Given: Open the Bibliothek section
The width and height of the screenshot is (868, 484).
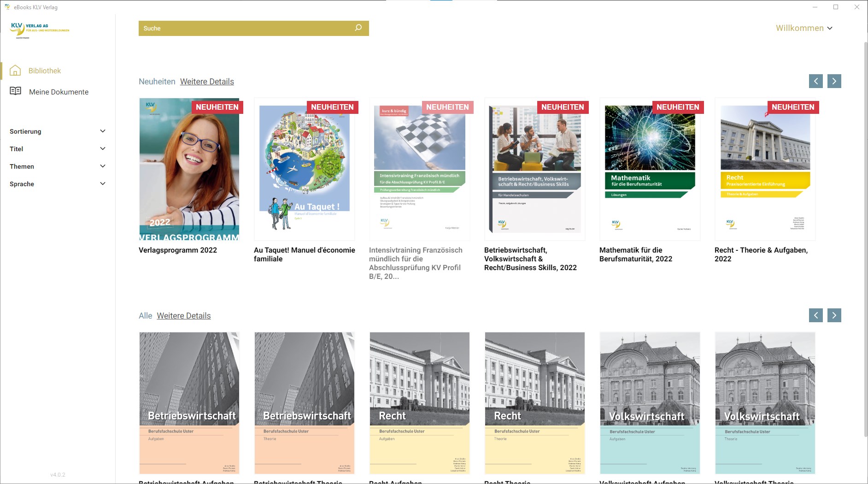Looking at the screenshot, I should [x=45, y=71].
